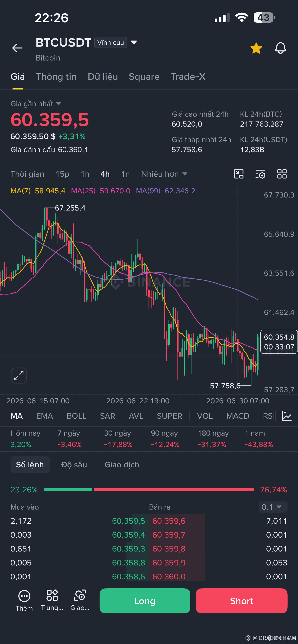The image size is (298, 644).
Task: Tap the battery indicator in status bar
Action: point(264,18)
